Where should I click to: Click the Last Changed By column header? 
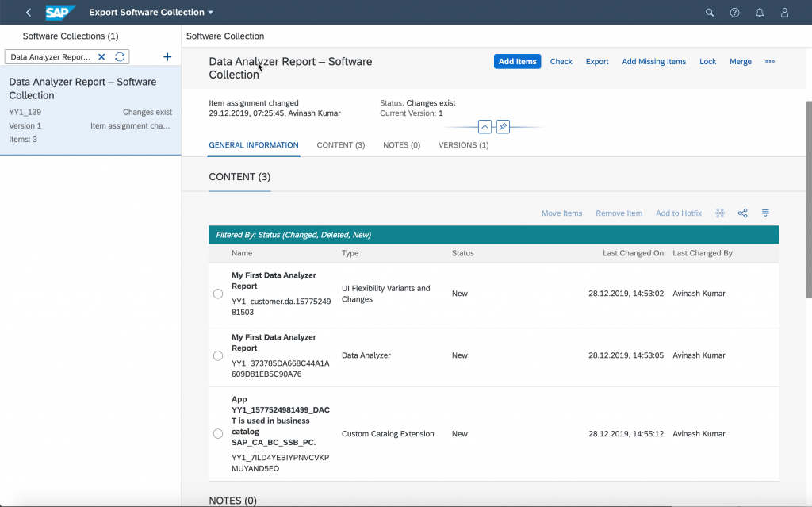tap(703, 253)
